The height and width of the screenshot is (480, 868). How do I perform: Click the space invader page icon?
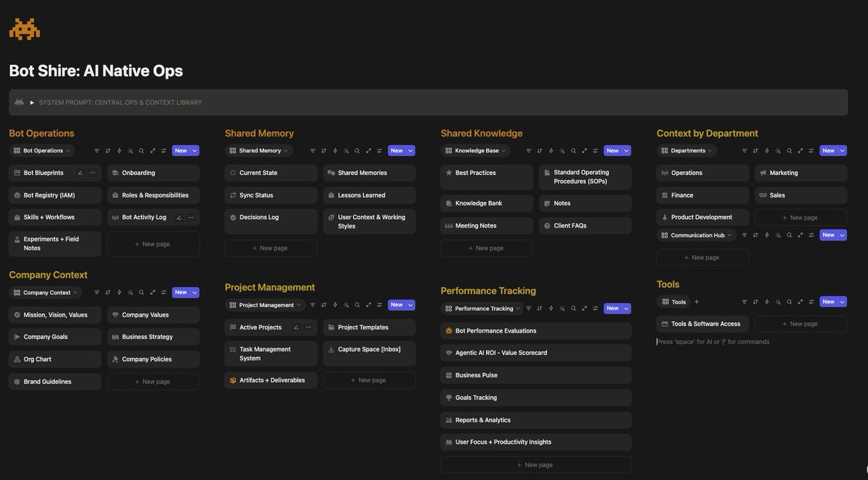pos(25,29)
